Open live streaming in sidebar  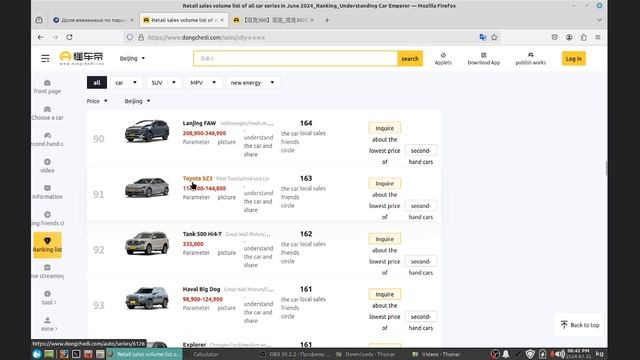pyautogui.click(x=47, y=271)
